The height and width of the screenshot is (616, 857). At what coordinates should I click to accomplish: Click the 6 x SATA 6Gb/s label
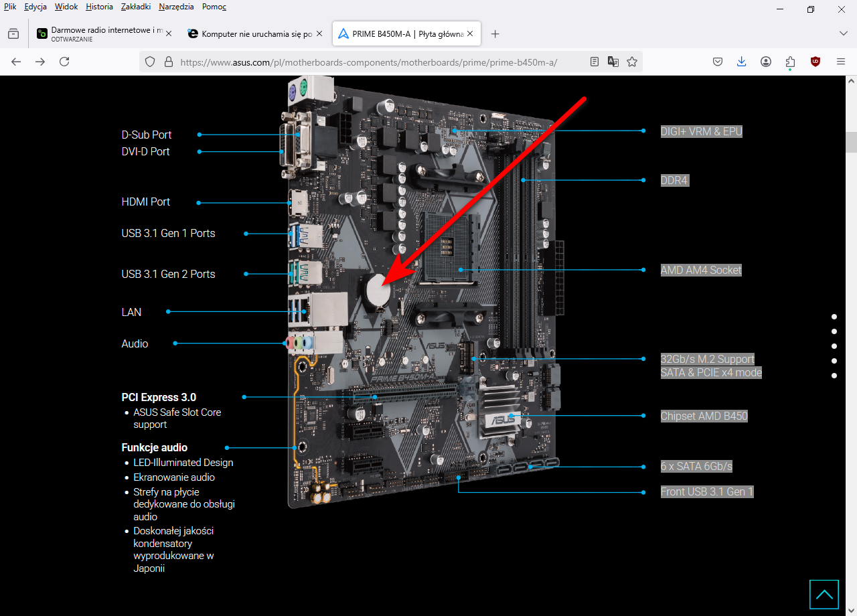click(696, 466)
